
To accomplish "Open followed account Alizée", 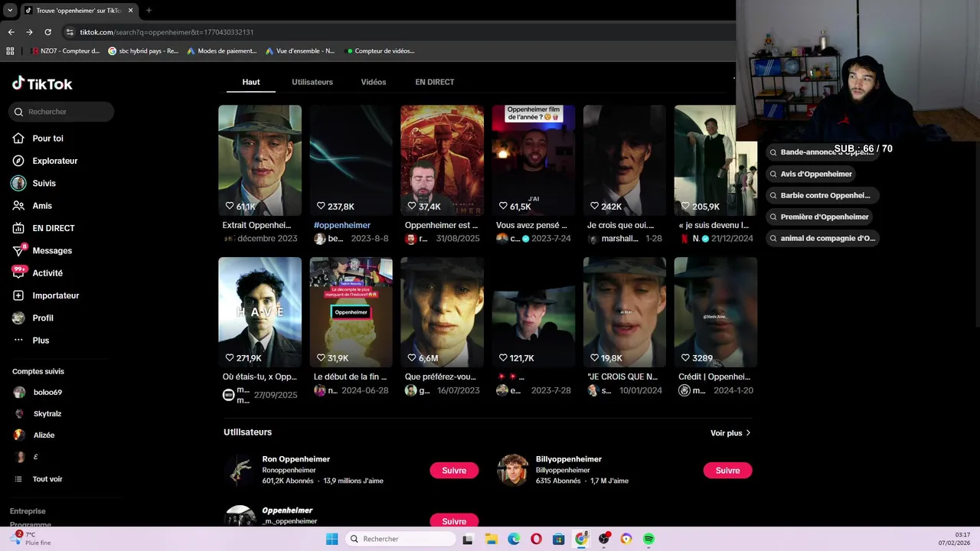I will click(44, 435).
